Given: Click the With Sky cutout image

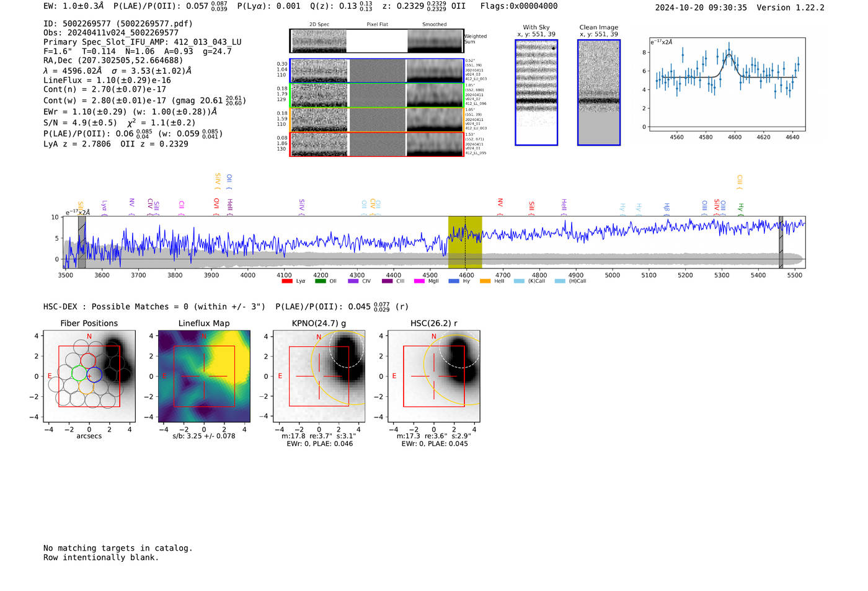Looking at the screenshot, I should (536, 92).
